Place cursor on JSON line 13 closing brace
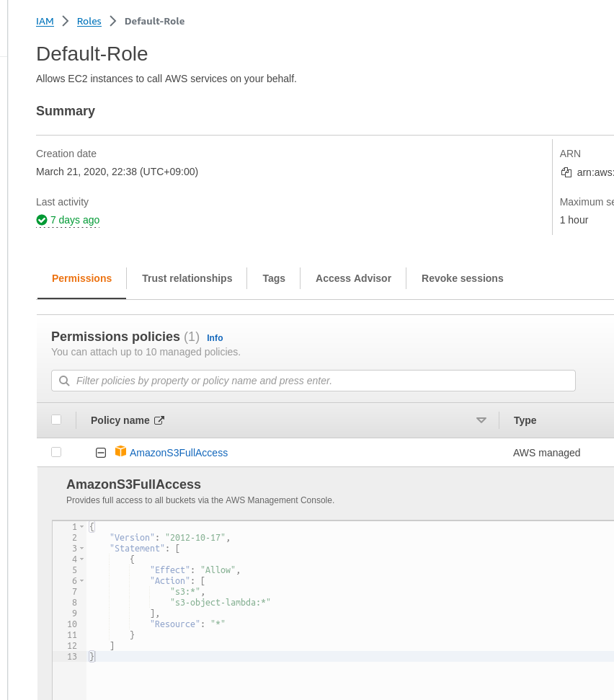 click(92, 656)
